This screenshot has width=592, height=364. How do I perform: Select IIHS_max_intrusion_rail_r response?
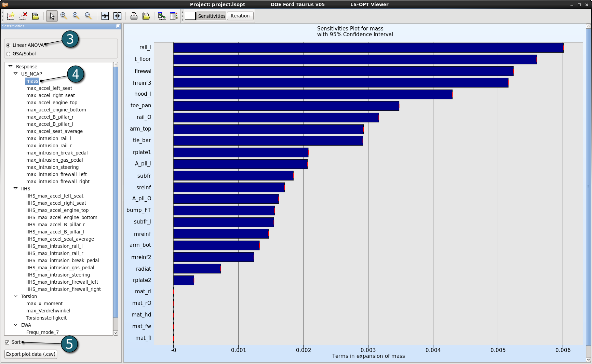coord(55,253)
